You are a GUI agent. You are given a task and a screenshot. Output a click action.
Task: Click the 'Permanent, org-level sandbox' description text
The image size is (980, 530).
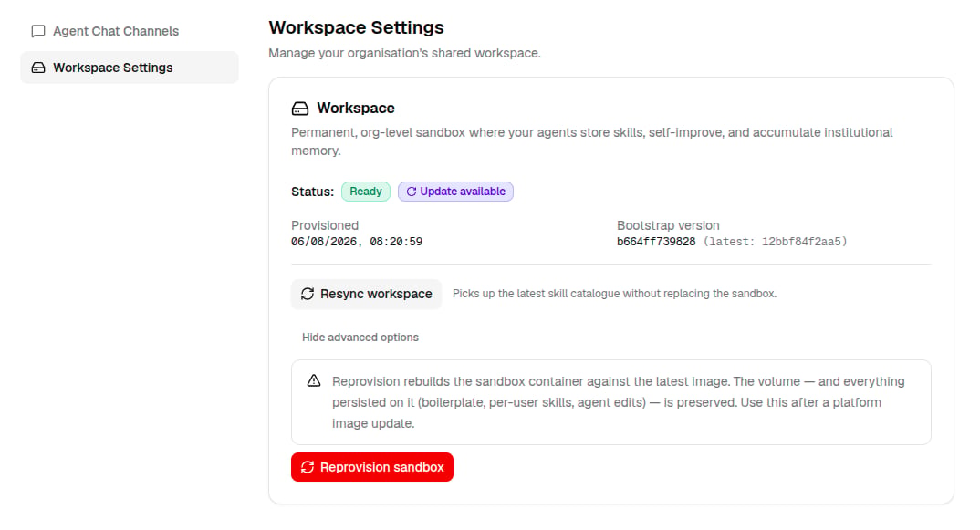coord(592,141)
